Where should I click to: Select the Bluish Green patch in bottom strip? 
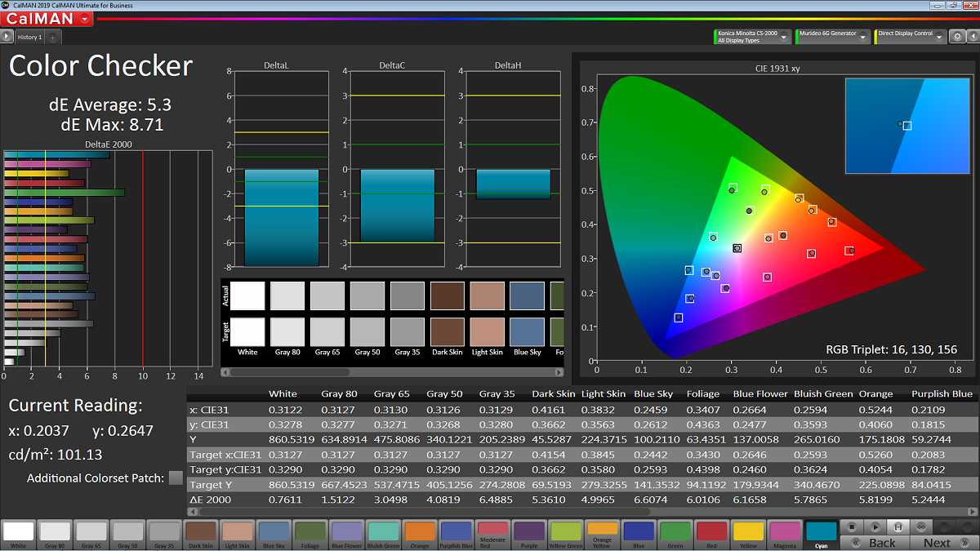pos(383,535)
